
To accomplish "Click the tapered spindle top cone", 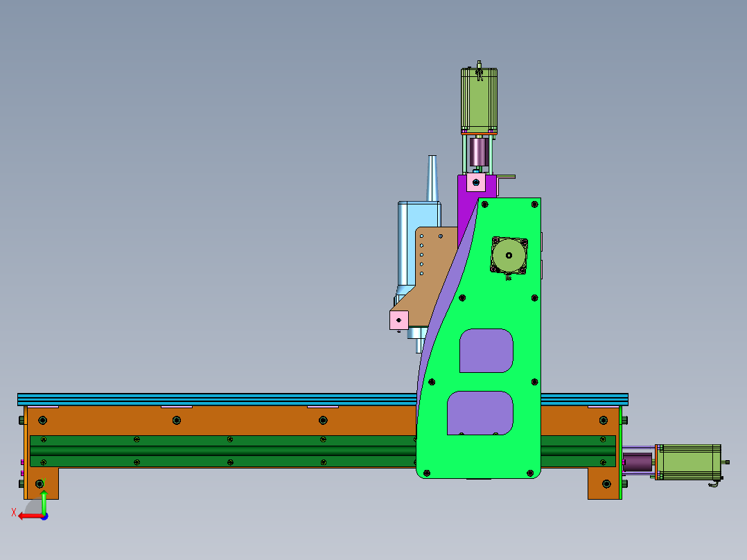I will click(x=433, y=179).
